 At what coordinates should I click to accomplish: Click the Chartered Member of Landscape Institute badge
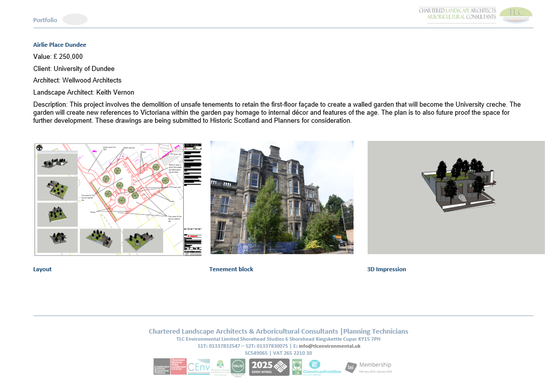click(178, 366)
